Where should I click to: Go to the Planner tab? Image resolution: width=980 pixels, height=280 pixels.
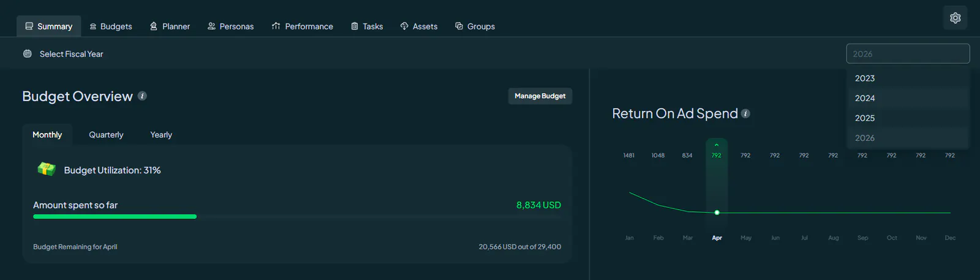(x=170, y=26)
